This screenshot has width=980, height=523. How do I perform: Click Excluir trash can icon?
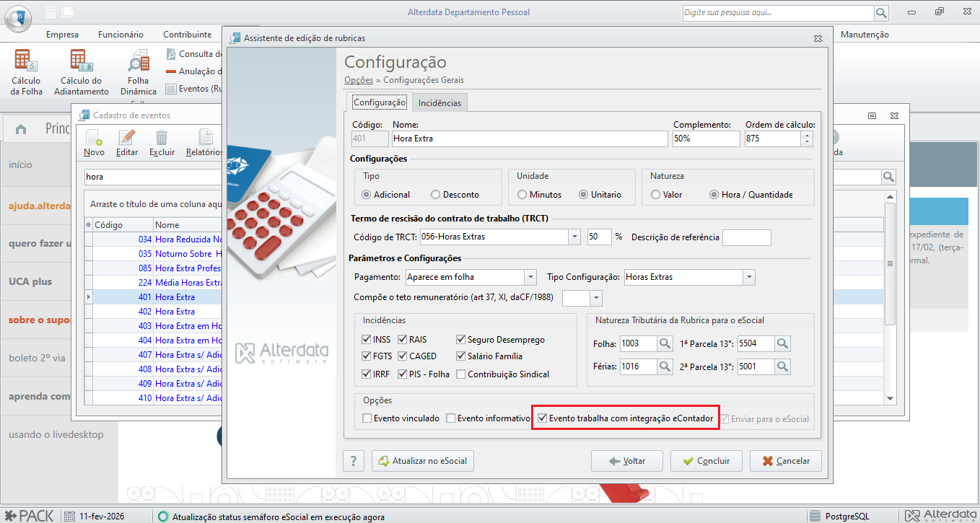click(x=162, y=137)
